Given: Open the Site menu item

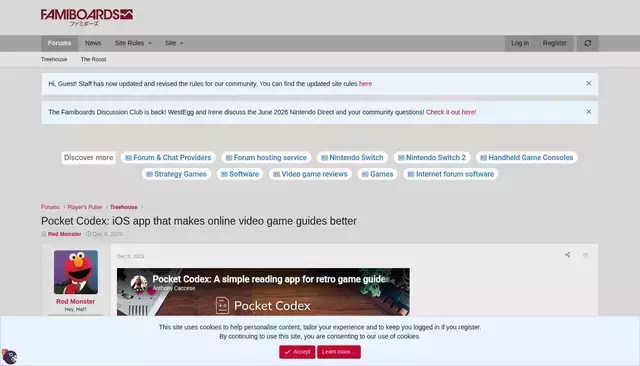Looking at the screenshot, I should point(170,43).
